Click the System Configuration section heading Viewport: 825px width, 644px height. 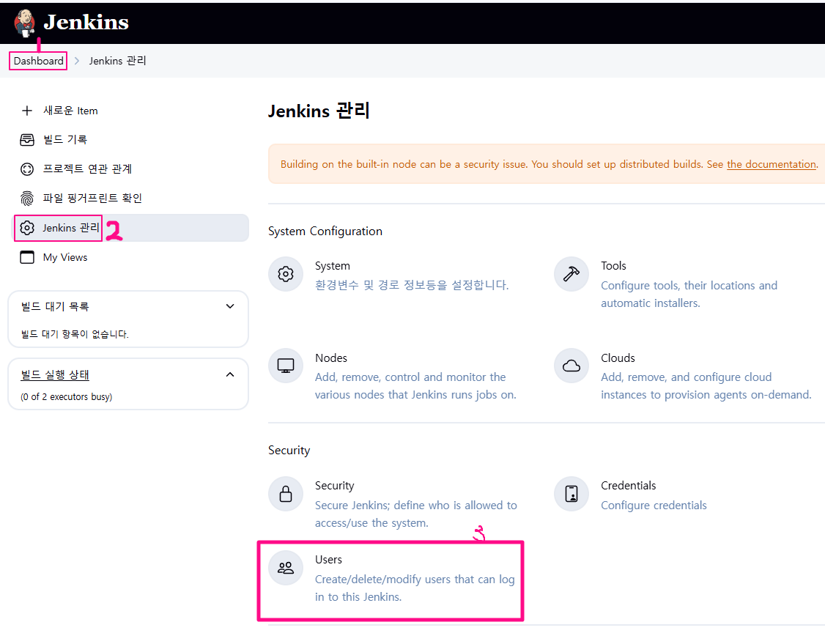pos(325,231)
